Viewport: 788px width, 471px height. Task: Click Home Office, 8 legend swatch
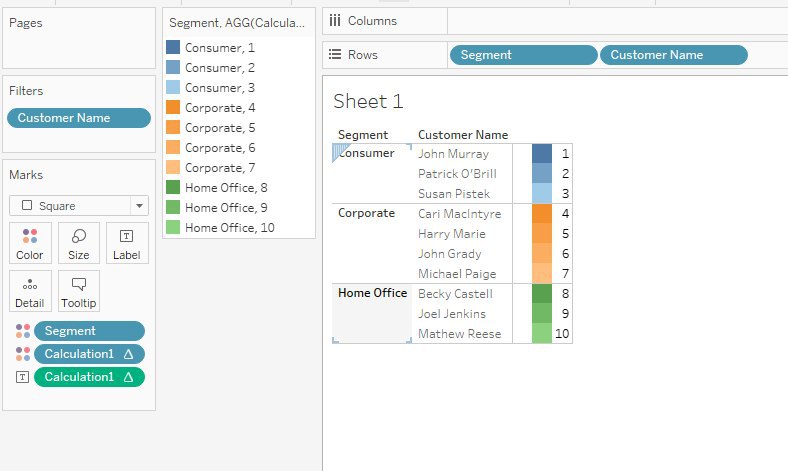[x=173, y=187]
